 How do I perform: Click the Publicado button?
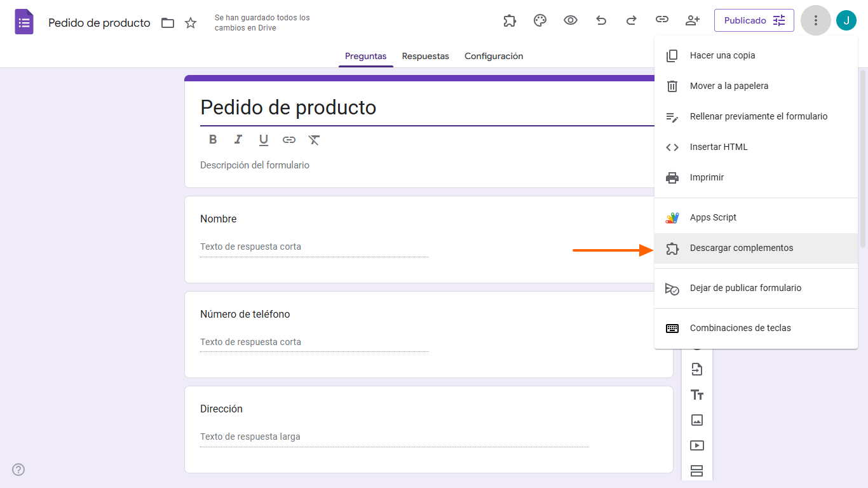[x=754, y=20]
